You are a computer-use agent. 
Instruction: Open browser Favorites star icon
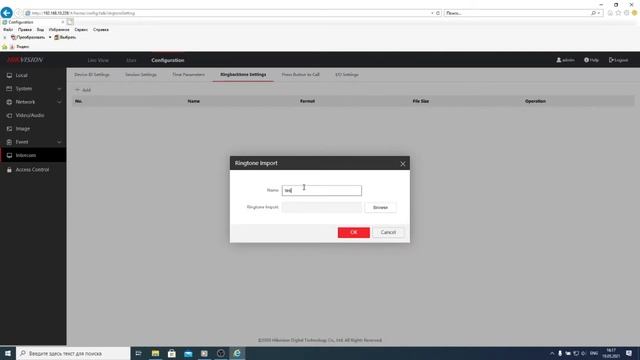click(x=618, y=13)
